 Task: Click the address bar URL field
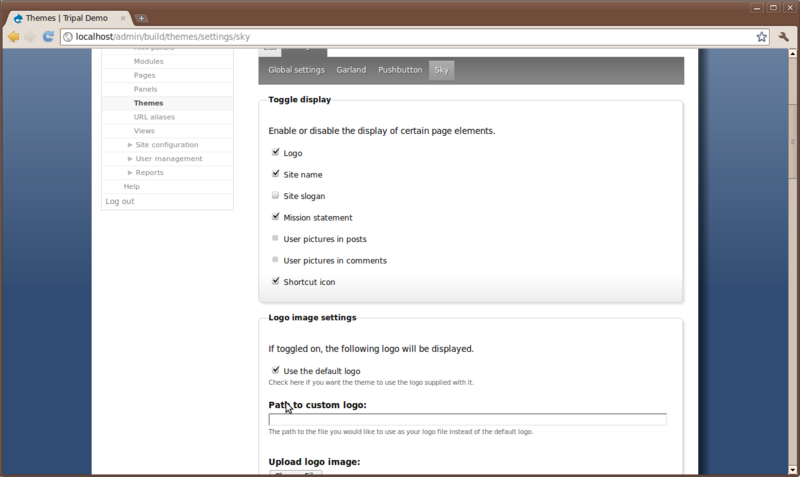pyautogui.click(x=413, y=37)
